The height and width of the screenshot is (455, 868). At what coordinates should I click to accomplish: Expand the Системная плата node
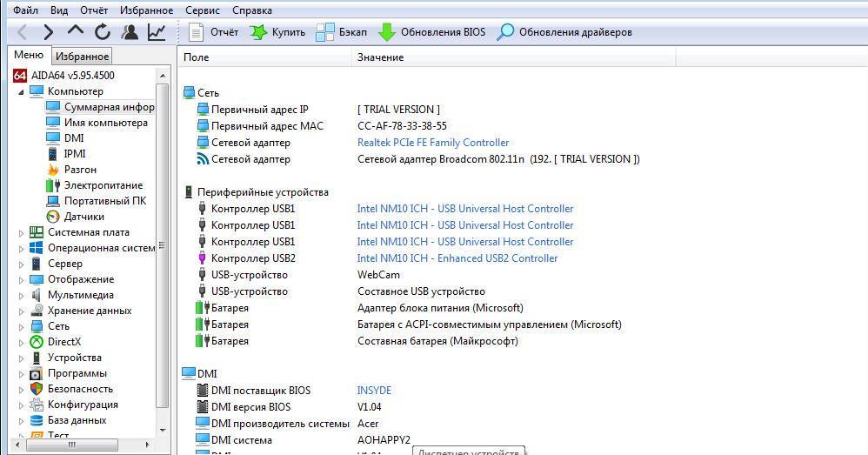tap(21, 233)
